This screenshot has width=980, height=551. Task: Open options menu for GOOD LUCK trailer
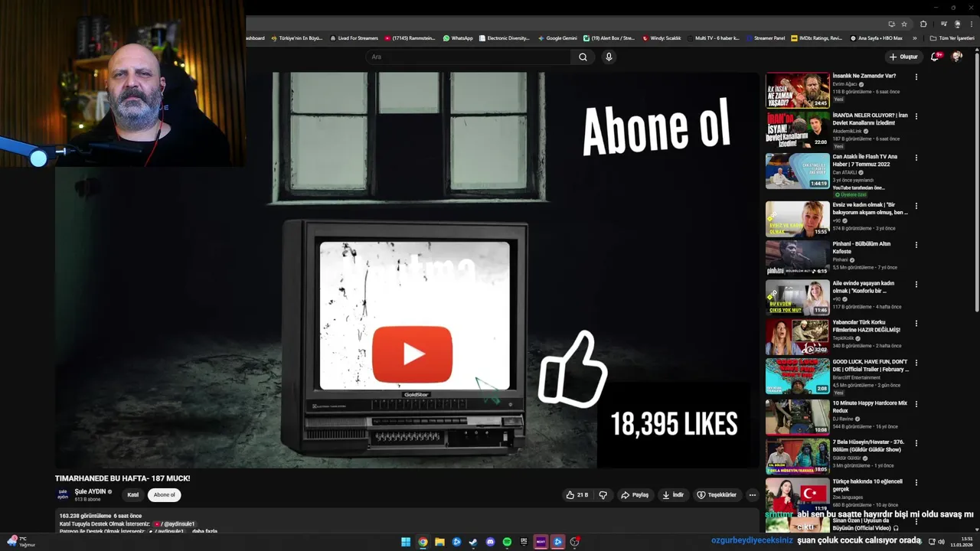click(916, 363)
